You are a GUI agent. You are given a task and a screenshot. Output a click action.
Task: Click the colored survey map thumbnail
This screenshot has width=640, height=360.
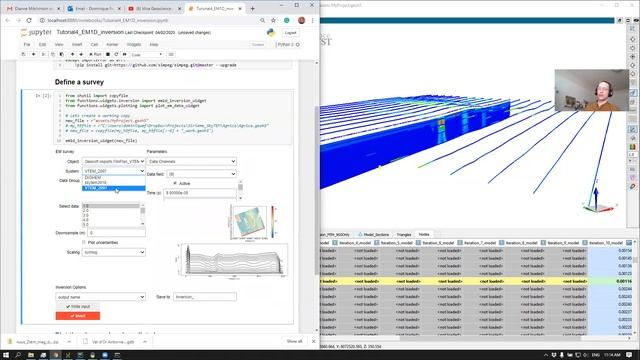pyautogui.click(x=249, y=222)
